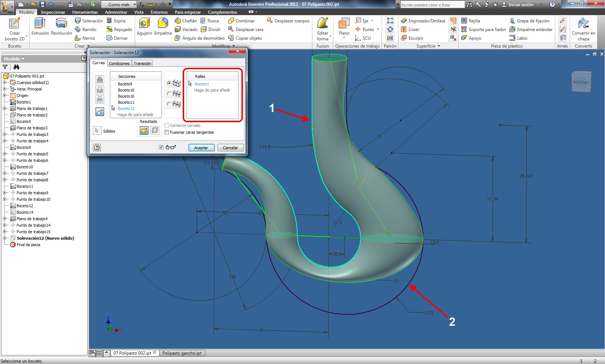
Task: Select the area loft radio button
Action: pyautogui.click(x=169, y=104)
